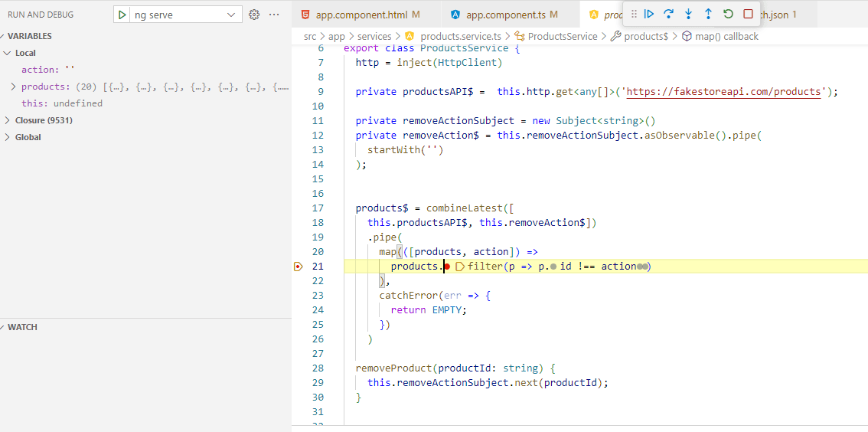868x432 pixels.
Task: Collapse the Local variables scope
Action: click(8, 53)
